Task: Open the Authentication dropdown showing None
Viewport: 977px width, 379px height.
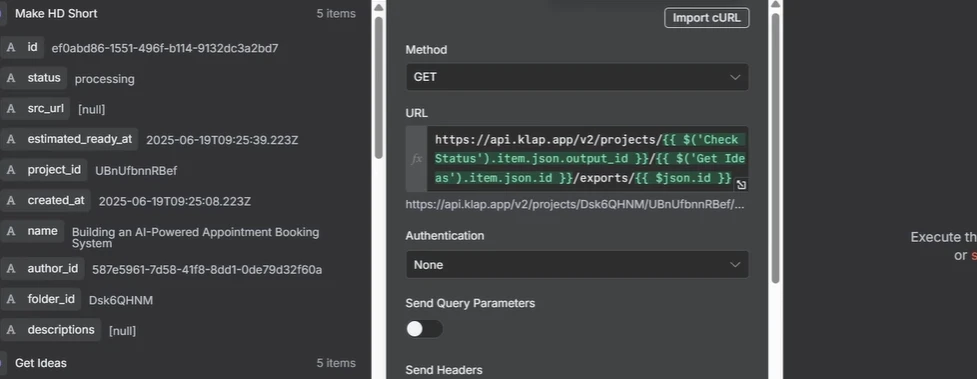Action: point(577,265)
